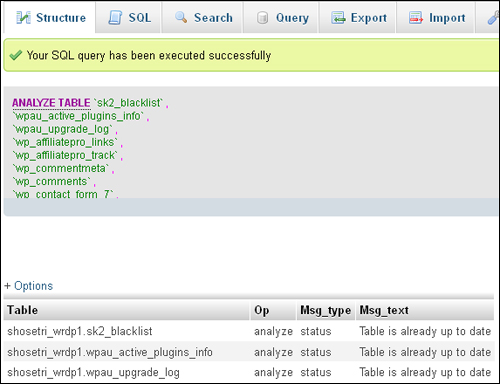Click 'analyze' in wpau_upgrade_log row
This screenshot has height=384, width=500.
(273, 373)
